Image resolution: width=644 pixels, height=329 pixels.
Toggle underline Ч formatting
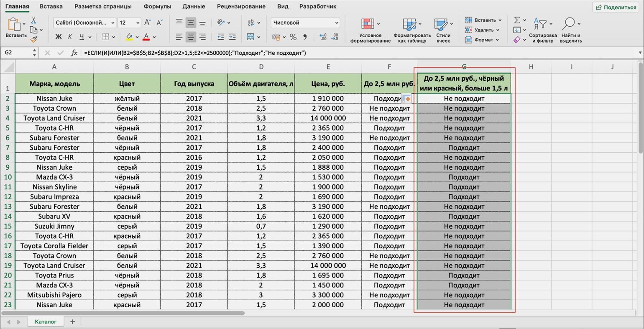coord(82,37)
